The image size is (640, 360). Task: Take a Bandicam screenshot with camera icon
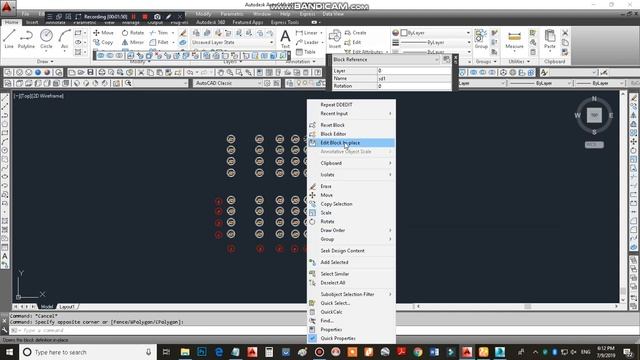pos(157,17)
